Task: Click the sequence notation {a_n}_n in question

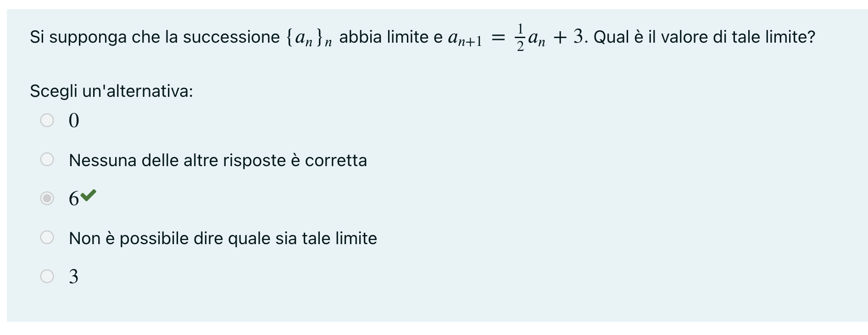Action: click(x=309, y=38)
